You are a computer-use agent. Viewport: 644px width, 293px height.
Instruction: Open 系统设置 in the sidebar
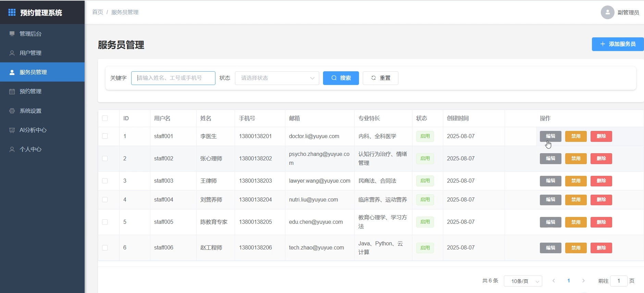pyautogui.click(x=42, y=111)
